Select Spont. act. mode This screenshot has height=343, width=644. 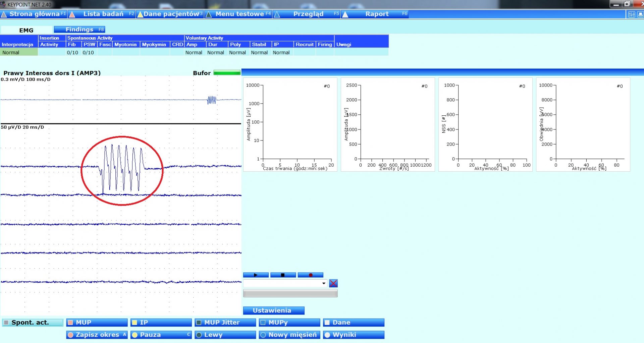coord(33,323)
